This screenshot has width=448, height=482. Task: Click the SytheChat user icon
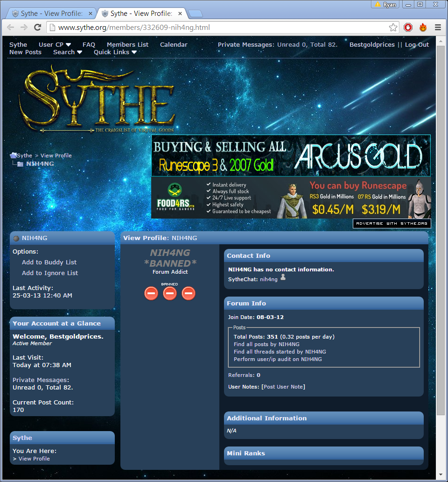pyautogui.click(x=283, y=277)
